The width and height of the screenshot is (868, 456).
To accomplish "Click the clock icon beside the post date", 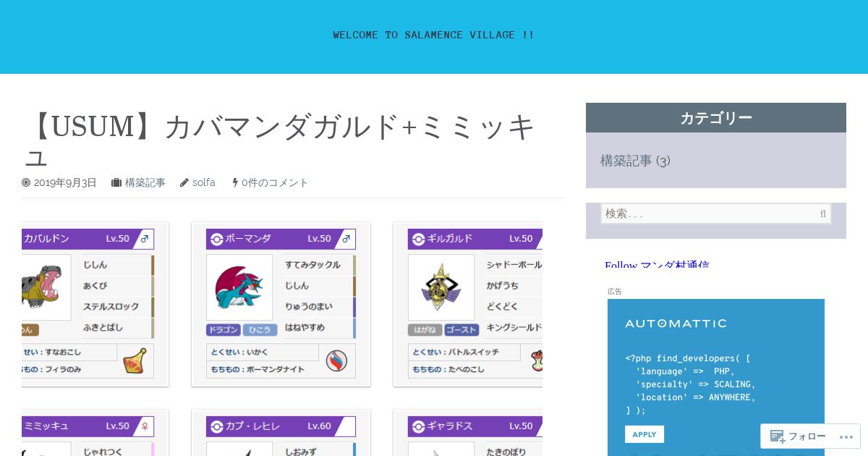I will (x=26, y=183).
